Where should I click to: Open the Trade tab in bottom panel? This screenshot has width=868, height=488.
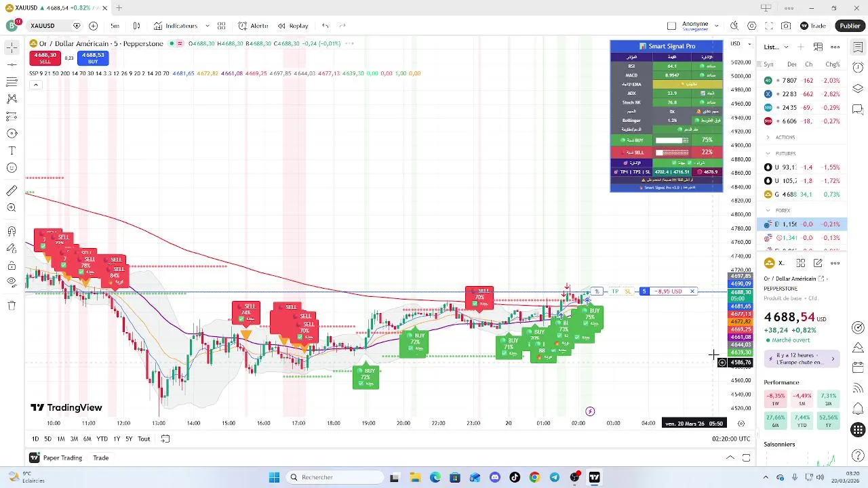coord(100,457)
